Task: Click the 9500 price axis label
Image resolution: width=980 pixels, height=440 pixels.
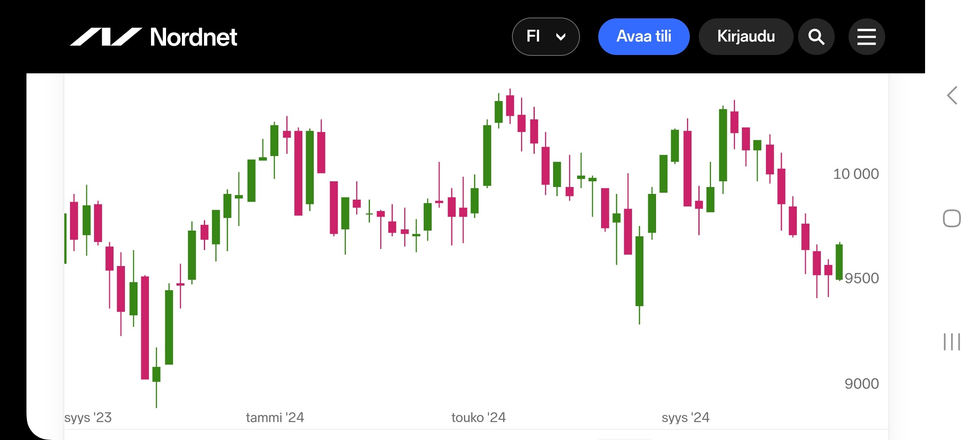Action: (x=861, y=278)
